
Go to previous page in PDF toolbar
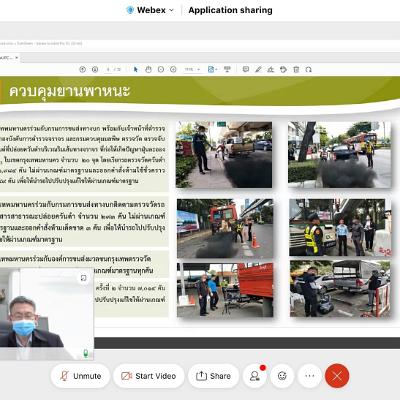[82, 69]
